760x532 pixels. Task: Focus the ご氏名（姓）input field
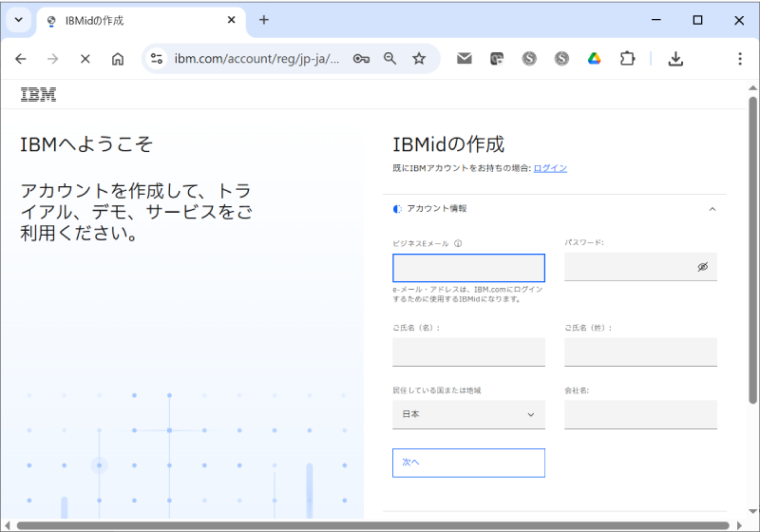point(640,351)
